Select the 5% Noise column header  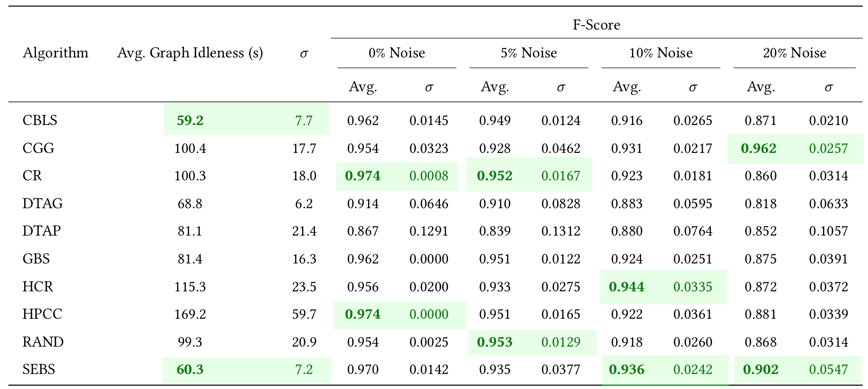pyautogui.click(x=528, y=53)
